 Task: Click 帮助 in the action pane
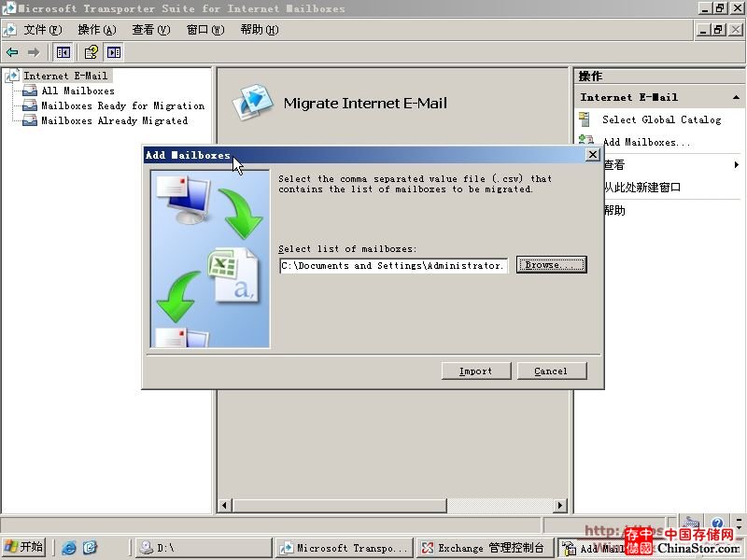coord(614,210)
